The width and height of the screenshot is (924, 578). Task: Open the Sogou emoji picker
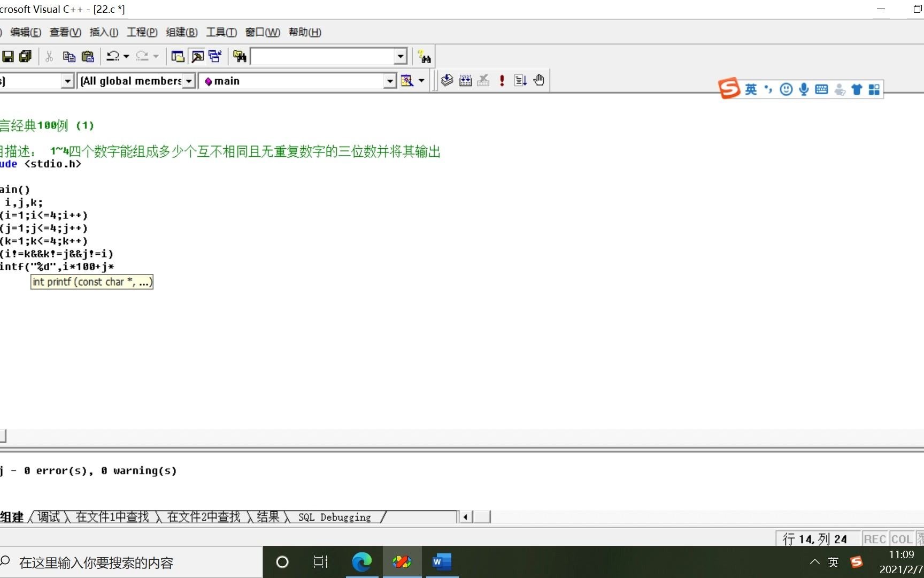786,89
